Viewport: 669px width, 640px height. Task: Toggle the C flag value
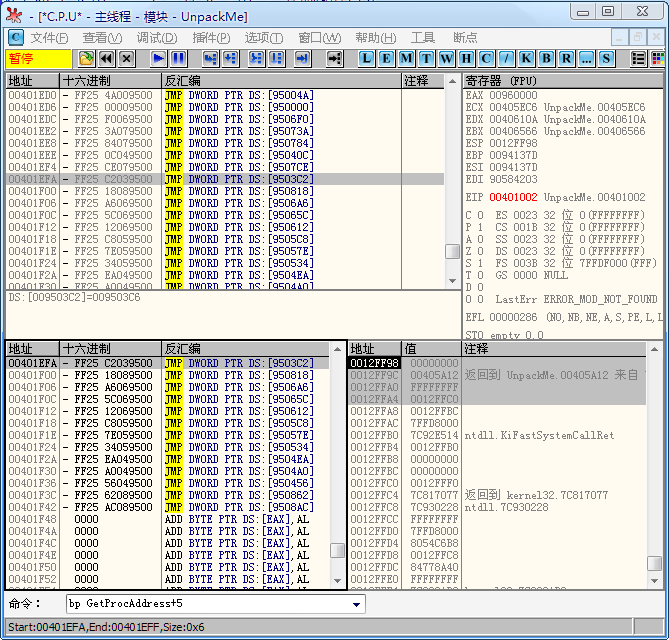[480, 215]
